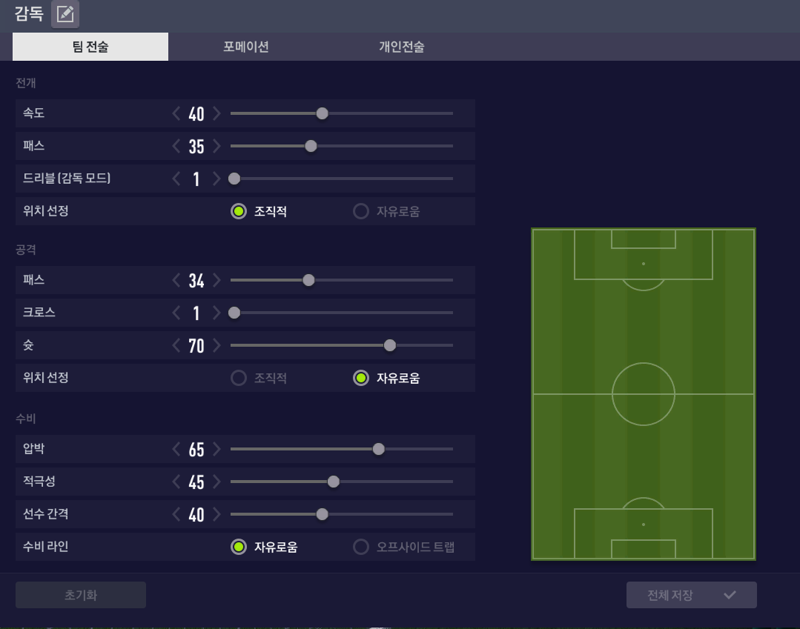Open the 개인전술 tab
The height and width of the screenshot is (629, 800).
coord(402,47)
